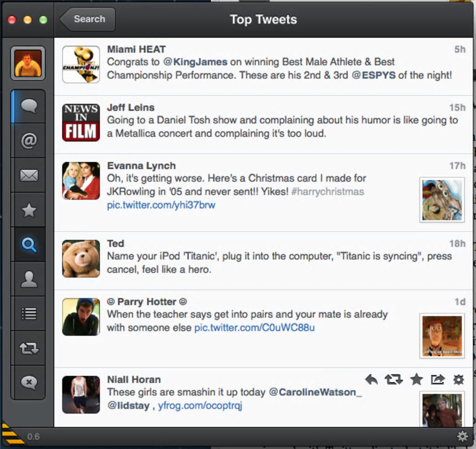The image size is (476, 449).
Task: Click the 18h timestamp on Ted tweet
Action: click(457, 243)
